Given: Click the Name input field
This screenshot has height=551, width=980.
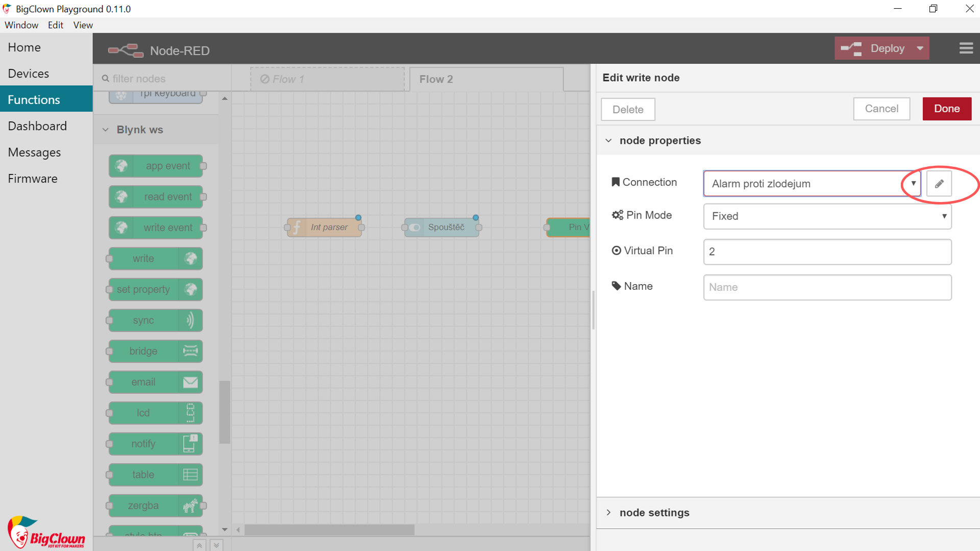Looking at the screenshot, I should tap(827, 287).
